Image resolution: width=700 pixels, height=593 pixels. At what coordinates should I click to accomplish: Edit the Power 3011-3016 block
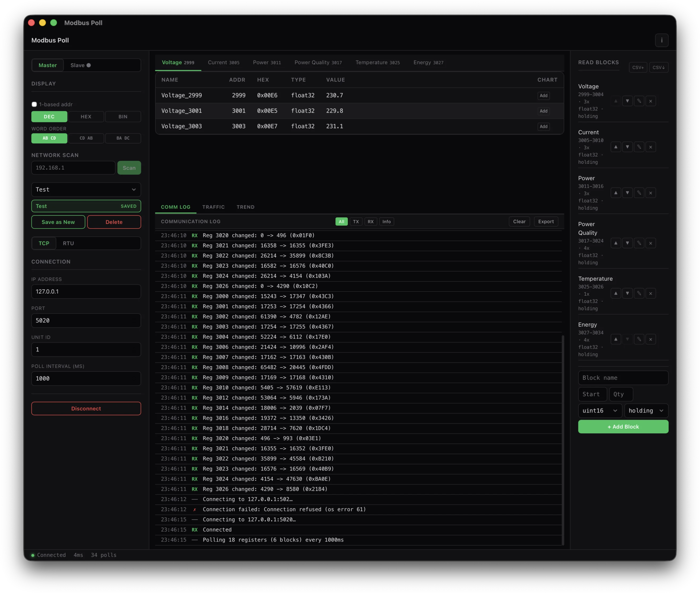coord(639,193)
